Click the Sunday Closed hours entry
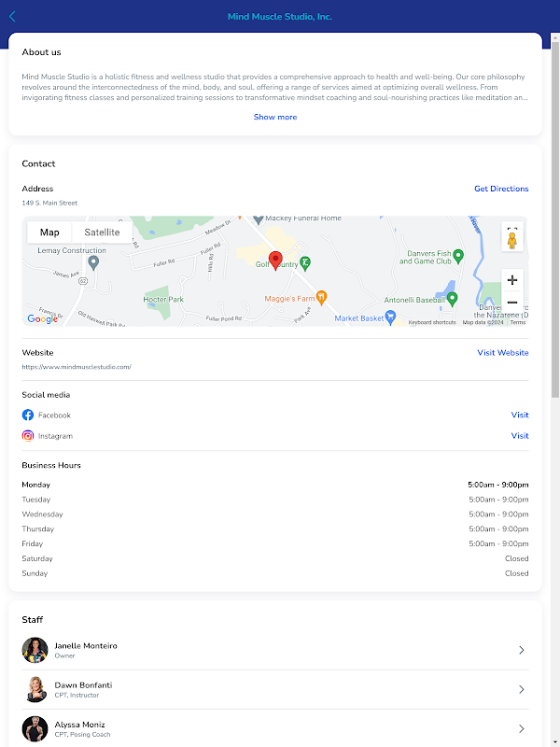The height and width of the screenshot is (747, 560). (x=517, y=573)
